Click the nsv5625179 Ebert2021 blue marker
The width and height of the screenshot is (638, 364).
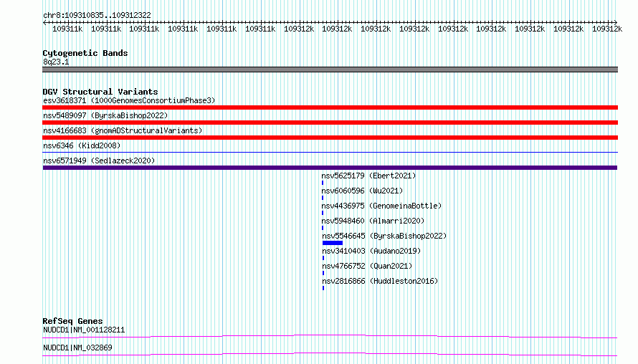click(323, 183)
